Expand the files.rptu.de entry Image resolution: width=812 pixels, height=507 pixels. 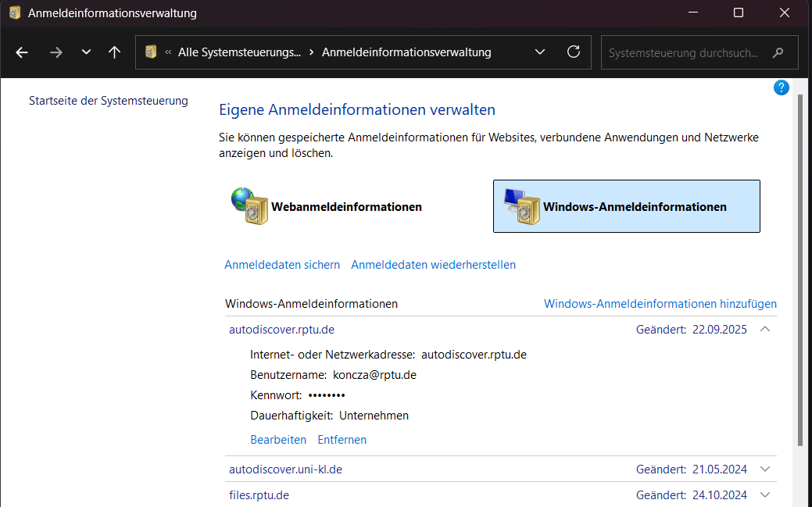tap(765, 495)
